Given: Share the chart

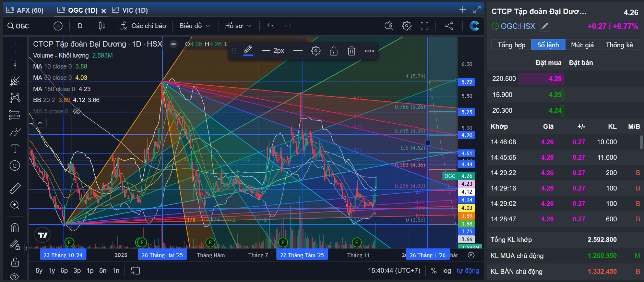Looking at the screenshot, I should (x=449, y=26).
